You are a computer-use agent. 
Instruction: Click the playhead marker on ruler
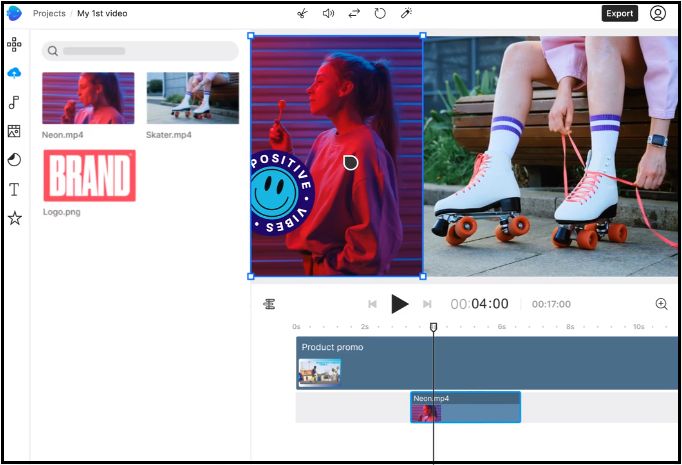pyautogui.click(x=433, y=327)
